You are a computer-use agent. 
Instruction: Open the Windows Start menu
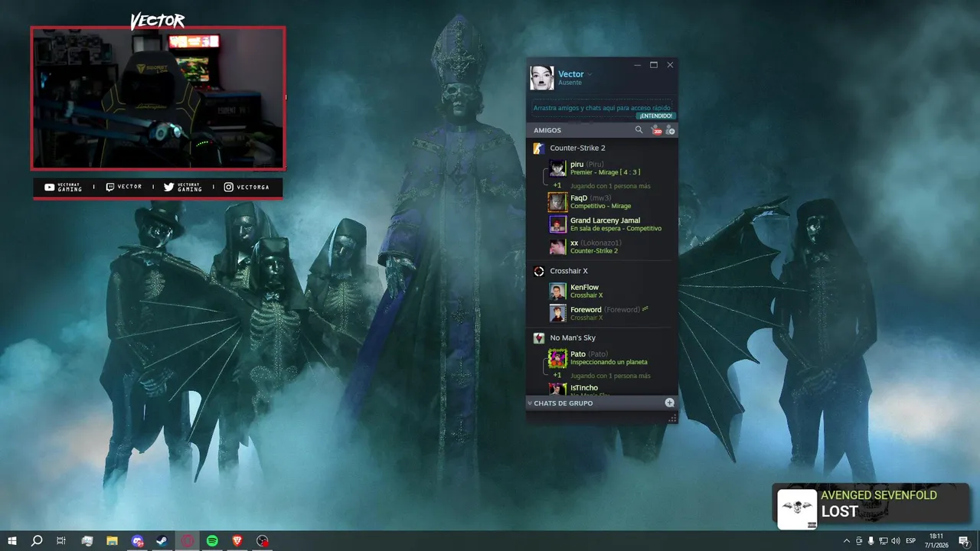click(11, 541)
